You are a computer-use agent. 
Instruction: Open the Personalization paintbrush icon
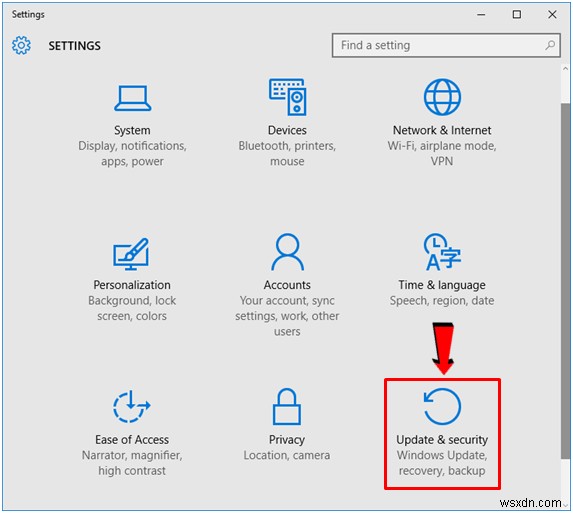[131, 254]
